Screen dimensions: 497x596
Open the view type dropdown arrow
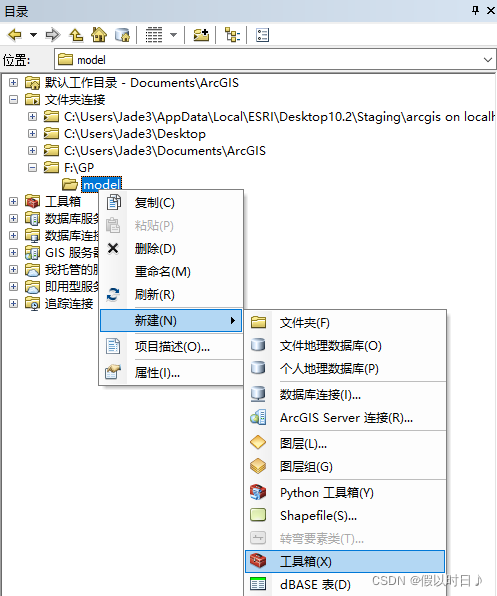pos(173,35)
